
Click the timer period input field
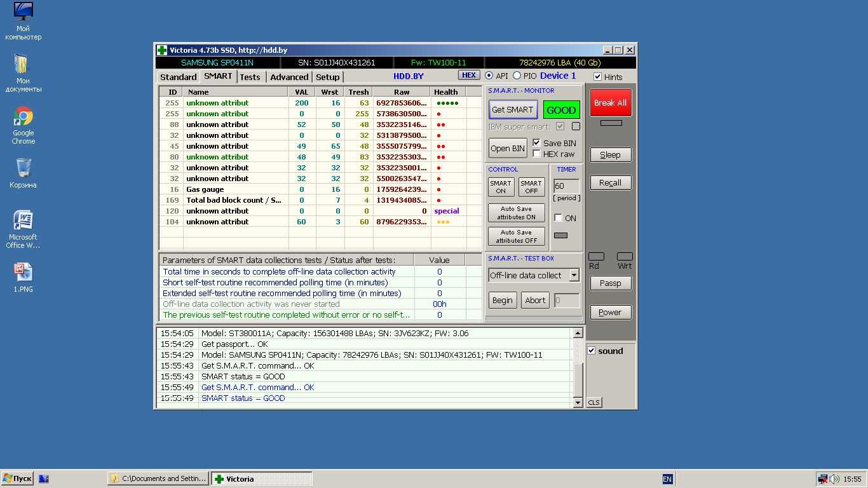coord(566,186)
